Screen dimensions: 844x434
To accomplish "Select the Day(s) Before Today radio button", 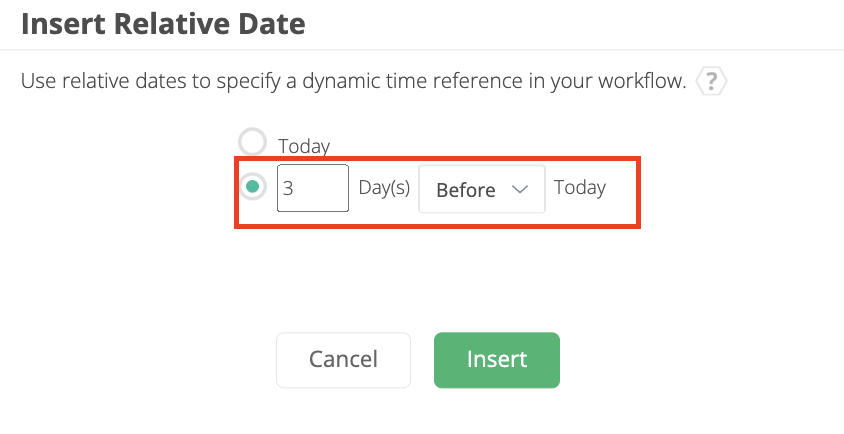I will tap(253, 187).
